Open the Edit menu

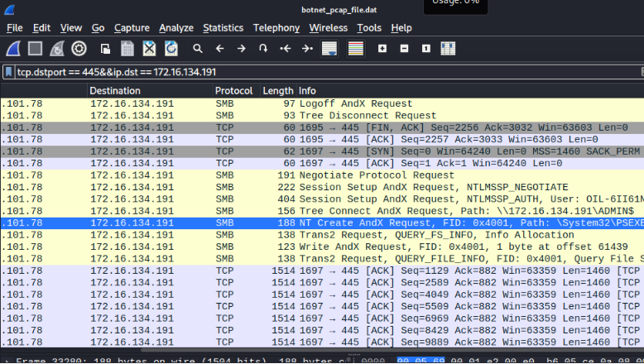click(x=41, y=28)
